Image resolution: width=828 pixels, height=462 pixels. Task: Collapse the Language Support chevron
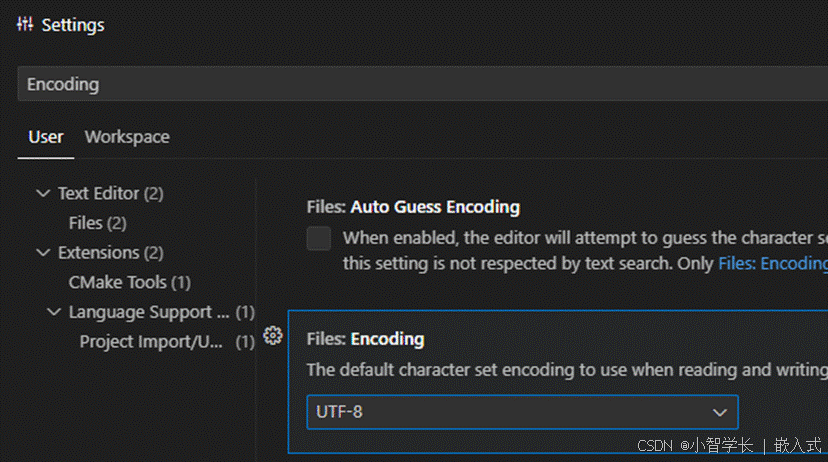coord(54,312)
